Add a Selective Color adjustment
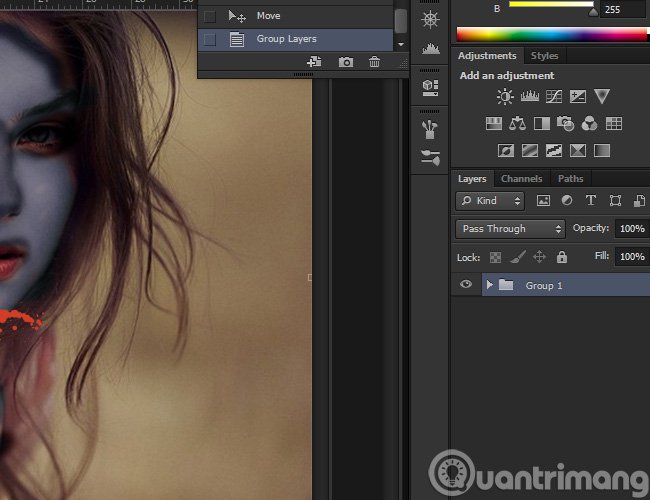 [x=578, y=150]
